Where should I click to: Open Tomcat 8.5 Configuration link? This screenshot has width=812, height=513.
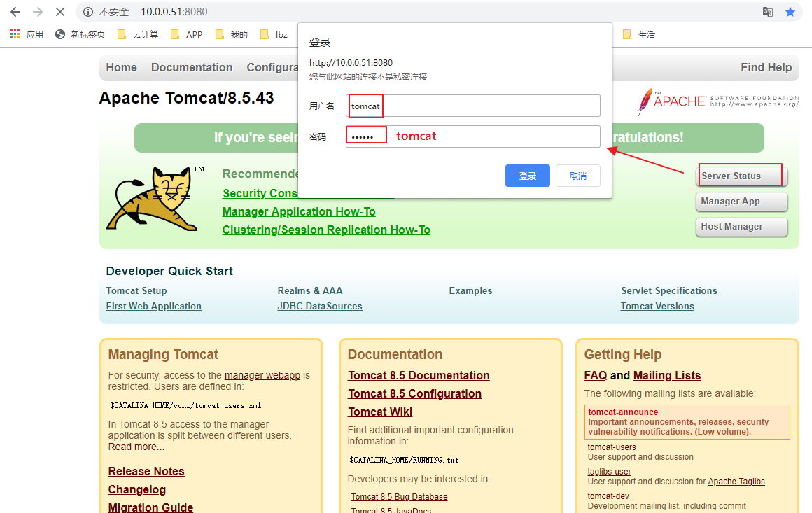[x=415, y=393]
